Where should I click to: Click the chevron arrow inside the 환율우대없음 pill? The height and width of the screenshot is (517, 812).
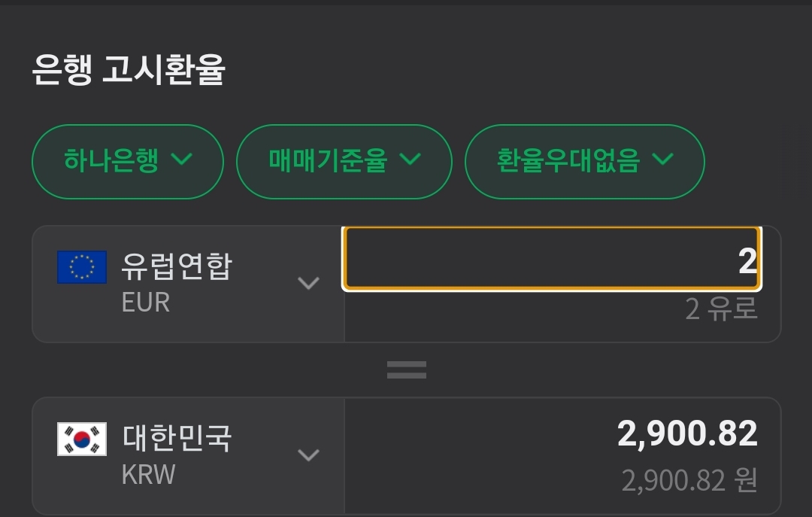(x=662, y=160)
